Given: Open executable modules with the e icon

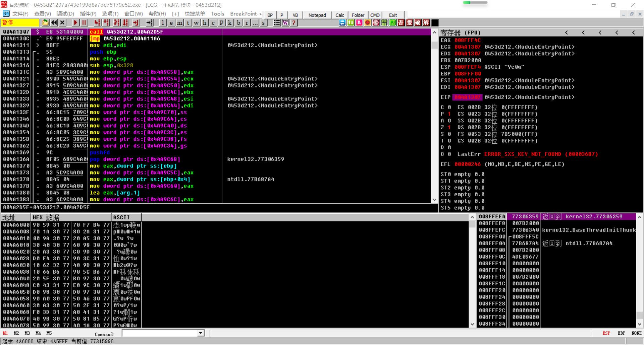Looking at the screenshot, I should pyautogui.click(x=171, y=22).
